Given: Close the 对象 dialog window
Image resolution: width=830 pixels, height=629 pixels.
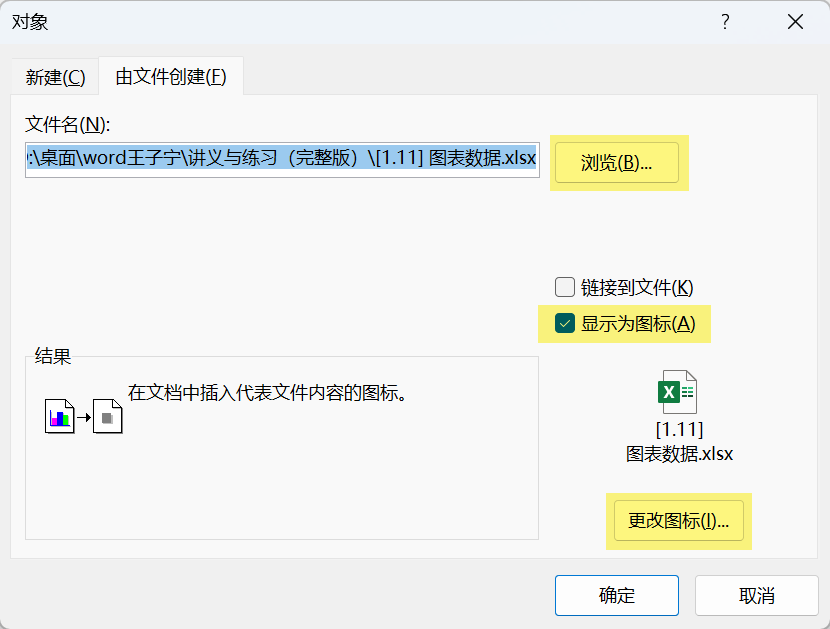Looking at the screenshot, I should click(x=795, y=22).
